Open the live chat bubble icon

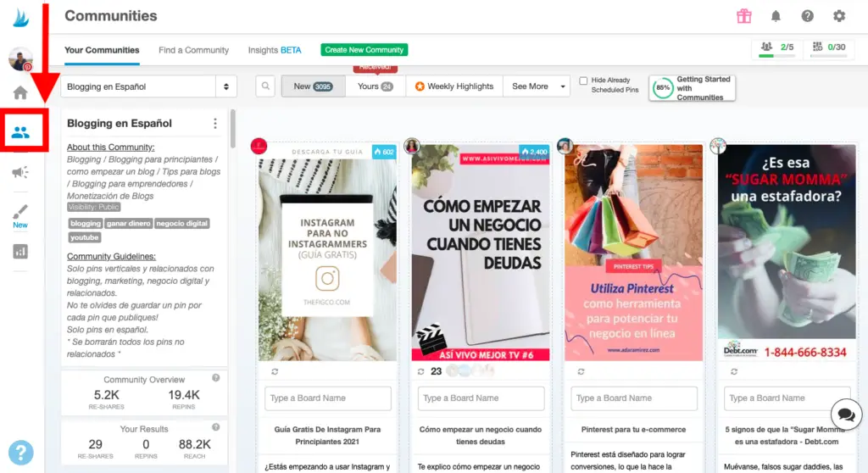[846, 415]
